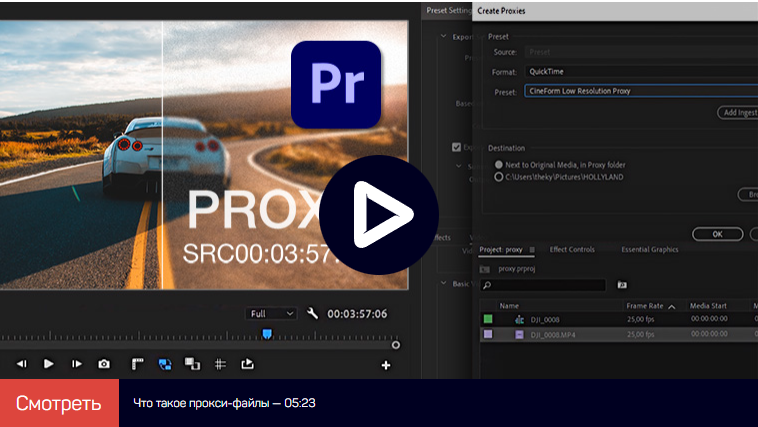Click the OK button in Create Proxies

[x=718, y=233]
